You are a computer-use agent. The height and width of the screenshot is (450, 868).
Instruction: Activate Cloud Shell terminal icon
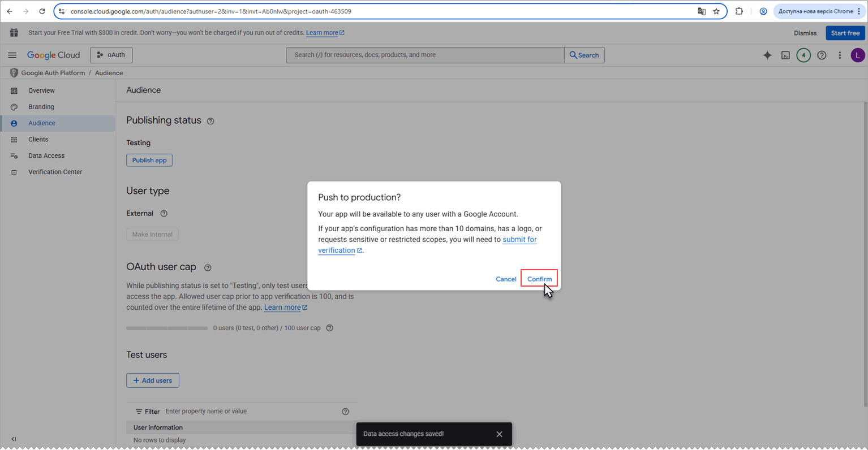tap(785, 55)
